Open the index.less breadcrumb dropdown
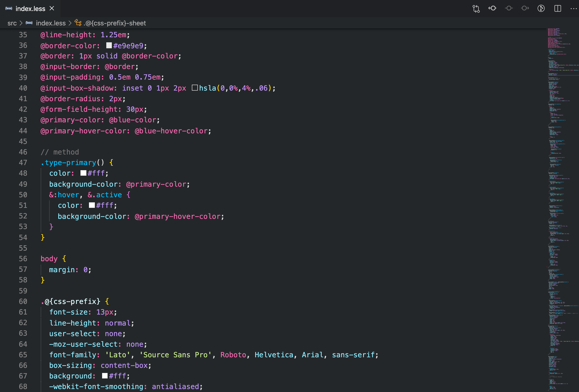Viewport: 579px width, 392px height. pyautogui.click(x=51, y=23)
